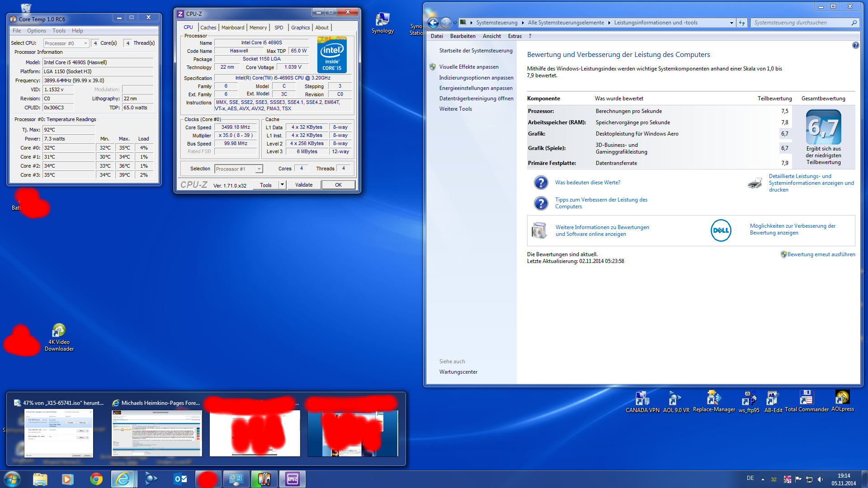The width and height of the screenshot is (868, 488).
Task: Open 4K Video Downloader desktop icon
Action: (x=59, y=331)
